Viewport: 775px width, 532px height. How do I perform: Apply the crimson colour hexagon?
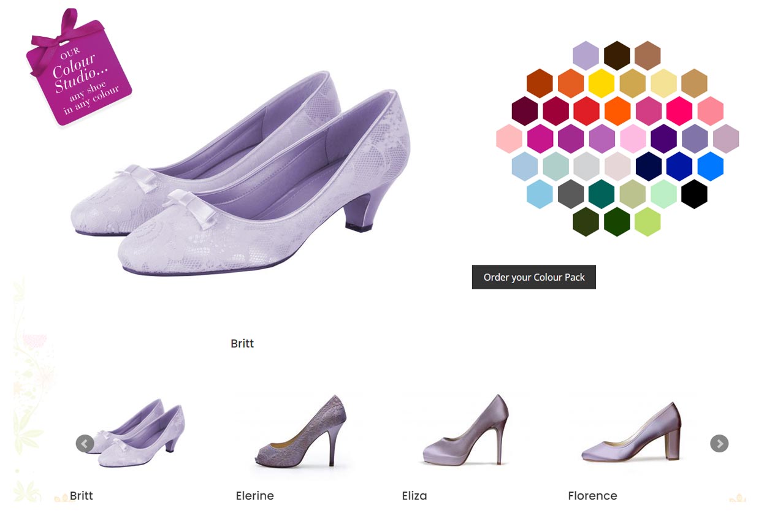555,111
